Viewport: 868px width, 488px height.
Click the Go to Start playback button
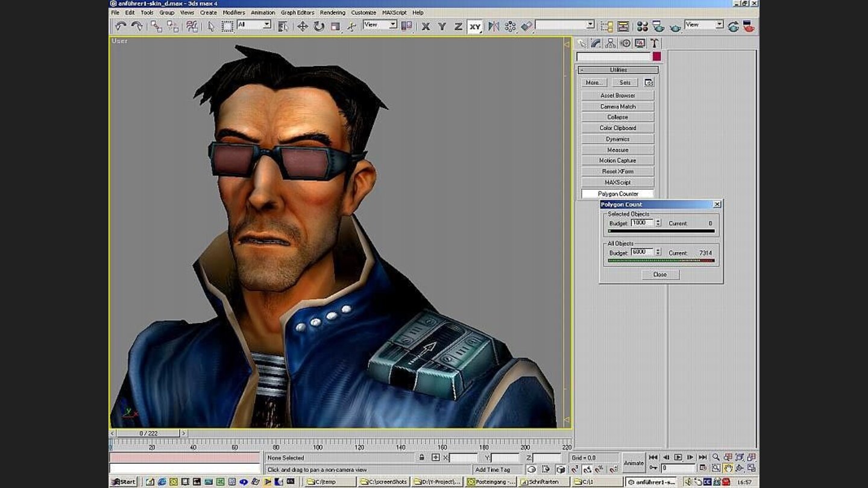[x=653, y=457]
